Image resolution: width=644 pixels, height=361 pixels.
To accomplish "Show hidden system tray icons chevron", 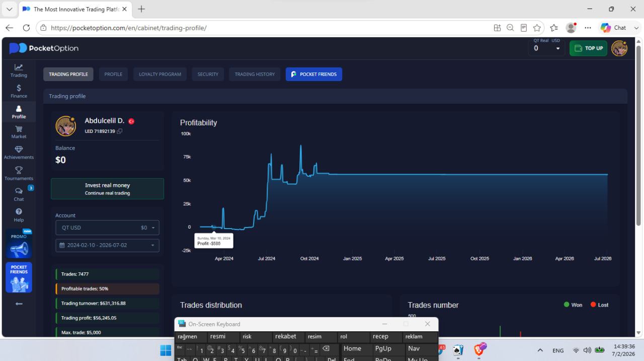I will click(x=540, y=350).
